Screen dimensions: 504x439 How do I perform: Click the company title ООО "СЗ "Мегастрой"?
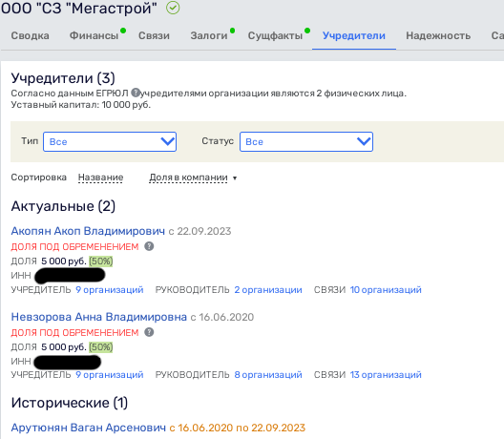(79, 8)
